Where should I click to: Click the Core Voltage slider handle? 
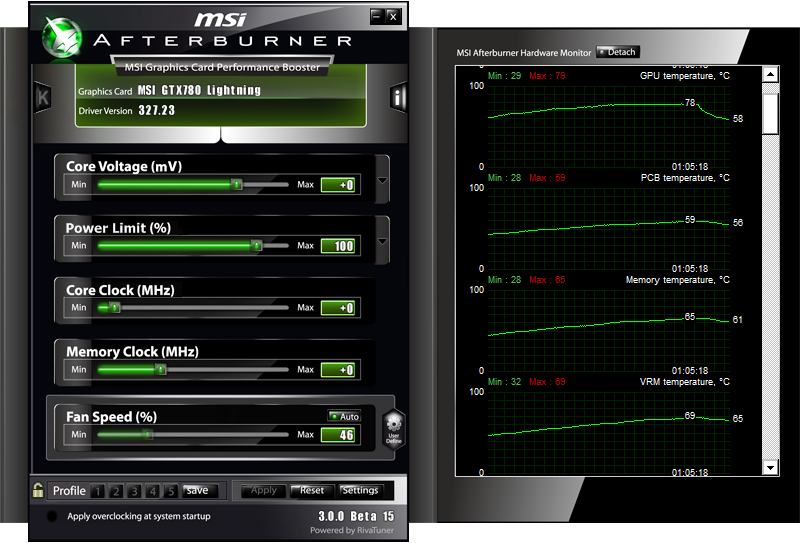click(236, 184)
